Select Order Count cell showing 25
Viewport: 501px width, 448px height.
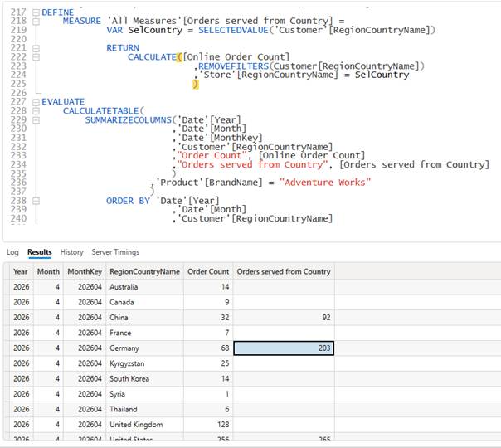(x=208, y=363)
